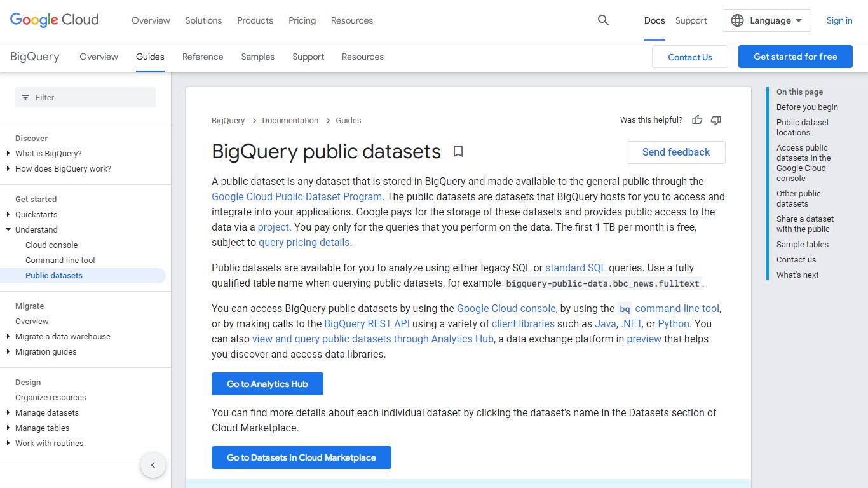Screen dimensions: 868x488
Task: Jump to Sample tables section
Action: 803,244
